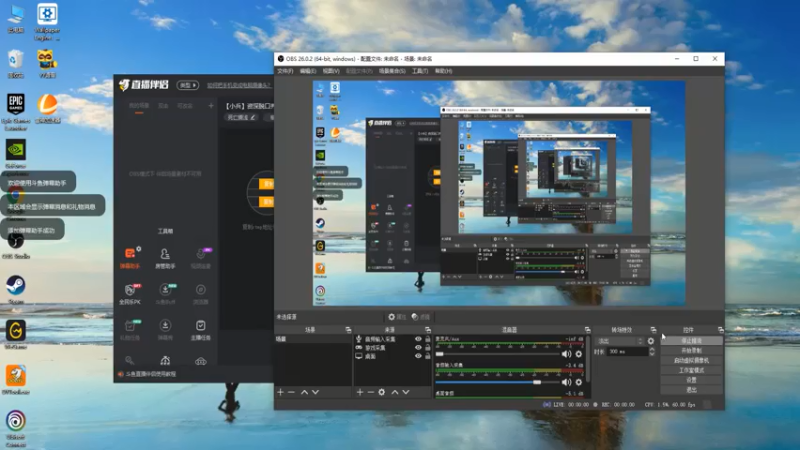Expand the 类型 selector in 直播伴侣 header
This screenshot has width=800, height=450.
click(188, 85)
